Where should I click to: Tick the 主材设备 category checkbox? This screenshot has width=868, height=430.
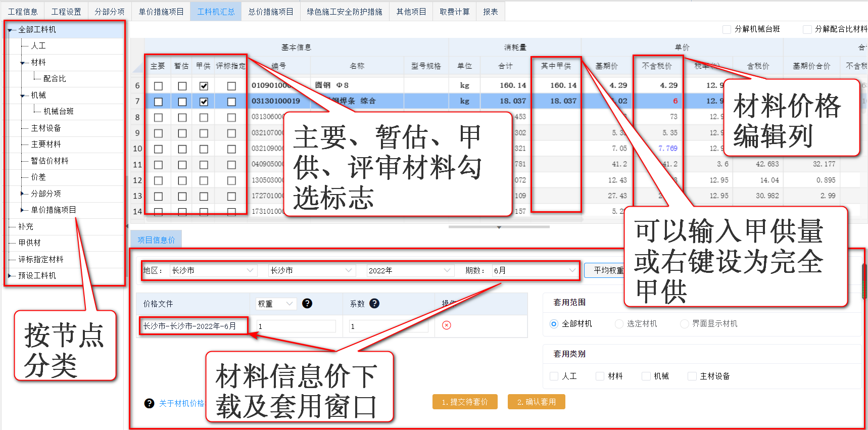(x=692, y=376)
